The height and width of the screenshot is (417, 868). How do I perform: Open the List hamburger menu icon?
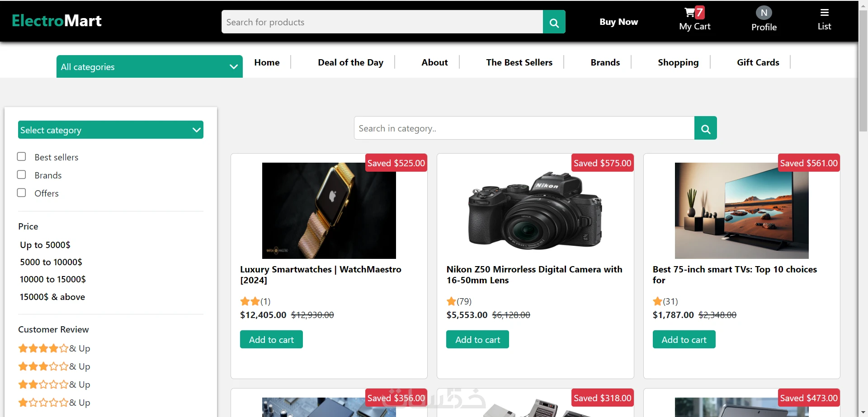click(824, 13)
